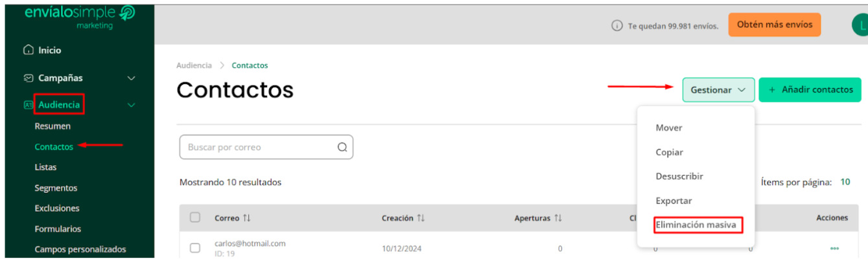The image size is (868, 261).
Task: Sort by Aperturas column arrows
Action: click(x=557, y=218)
